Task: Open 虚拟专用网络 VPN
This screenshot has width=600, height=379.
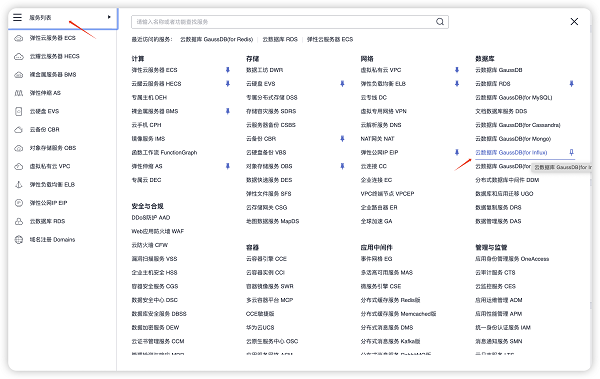Action: 383,111
